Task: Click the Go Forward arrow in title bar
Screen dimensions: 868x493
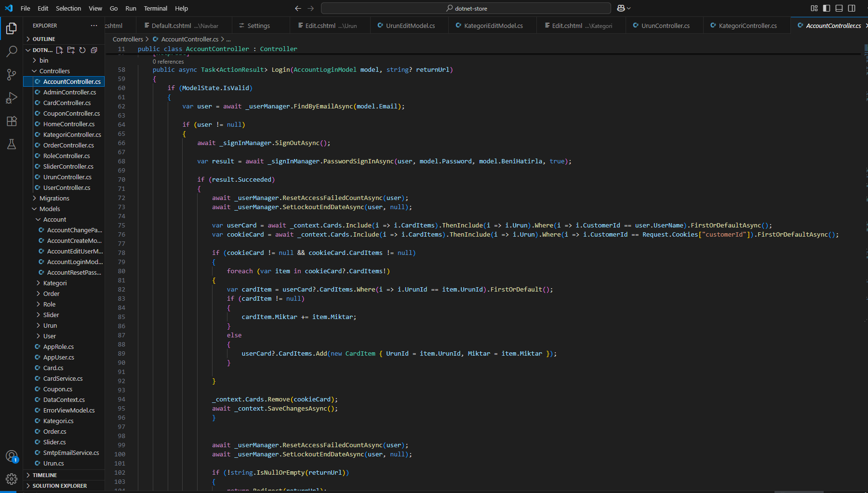Action: (x=311, y=8)
